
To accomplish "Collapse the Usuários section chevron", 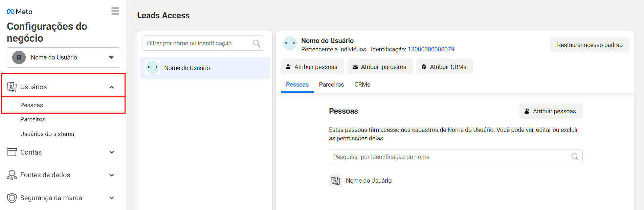I will pos(112,87).
